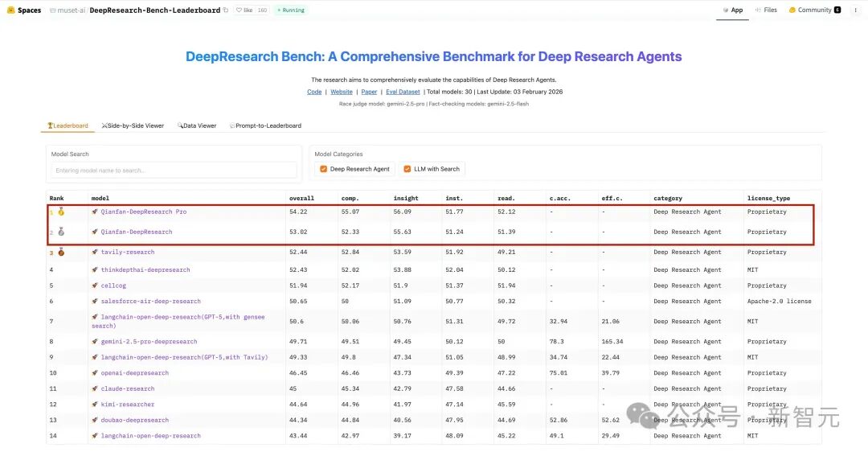Viewport: 868px width, 452px height.
Task: Open gemini-2.5-pro-deepresearch model link
Action: (149, 342)
